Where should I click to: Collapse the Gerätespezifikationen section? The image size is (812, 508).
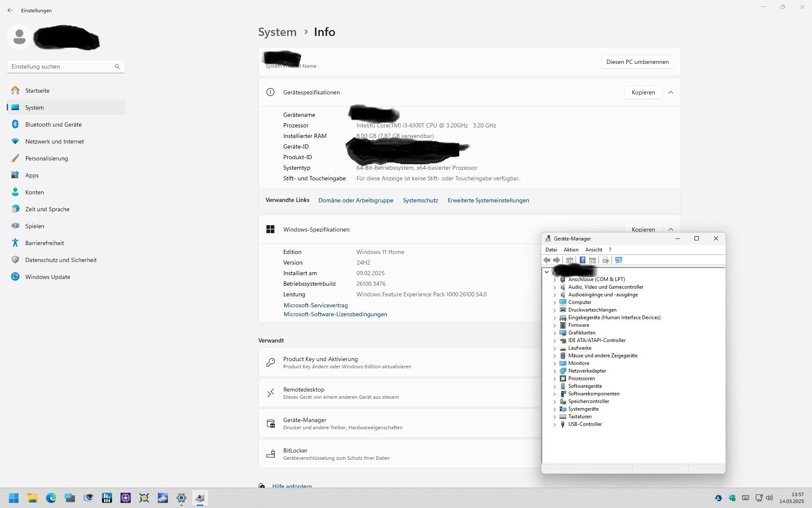point(671,92)
